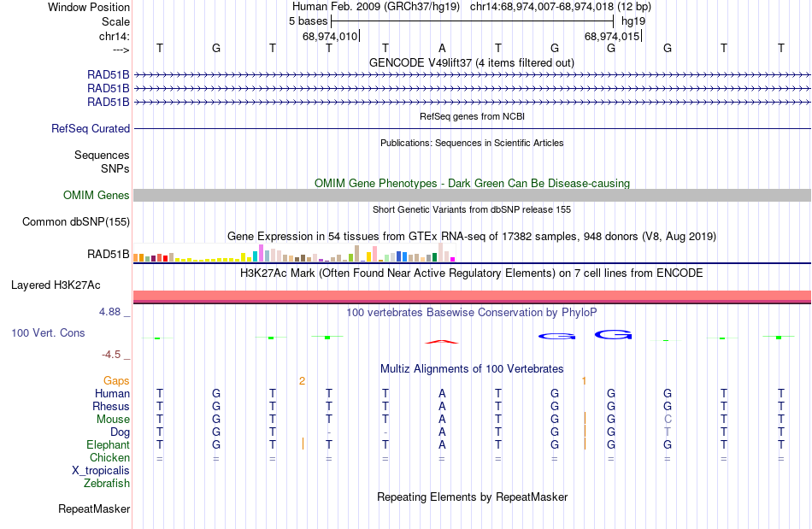Click the RepeatMasker label
Image resolution: width=812 pixels, height=529 pixels.
[94, 508]
